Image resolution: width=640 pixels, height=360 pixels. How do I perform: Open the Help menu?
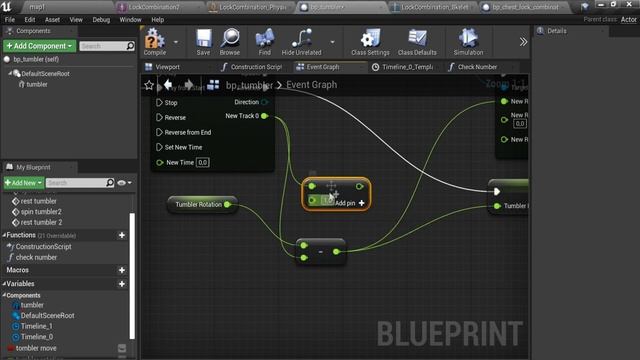point(158,20)
